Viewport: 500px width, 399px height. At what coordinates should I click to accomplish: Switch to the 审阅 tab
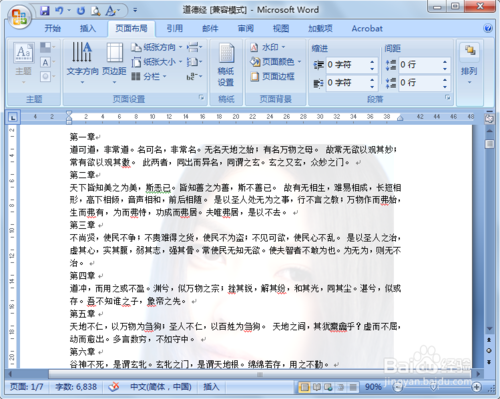pyautogui.click(x=246, y=28)
